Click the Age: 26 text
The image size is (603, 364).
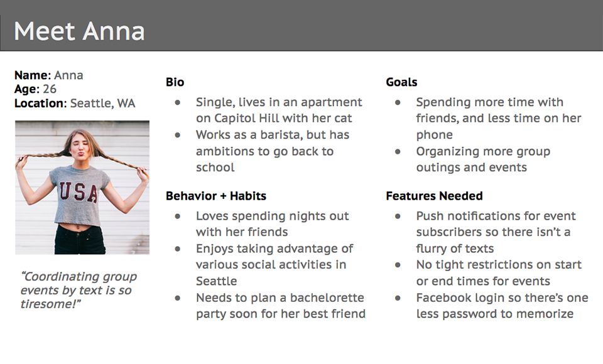35,88
